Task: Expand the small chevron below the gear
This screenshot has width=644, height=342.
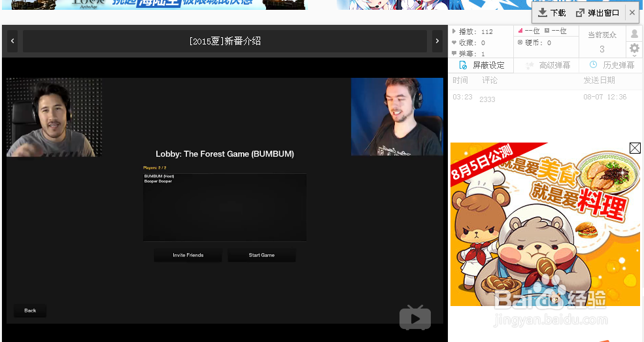Action: [x=634, y=56]
